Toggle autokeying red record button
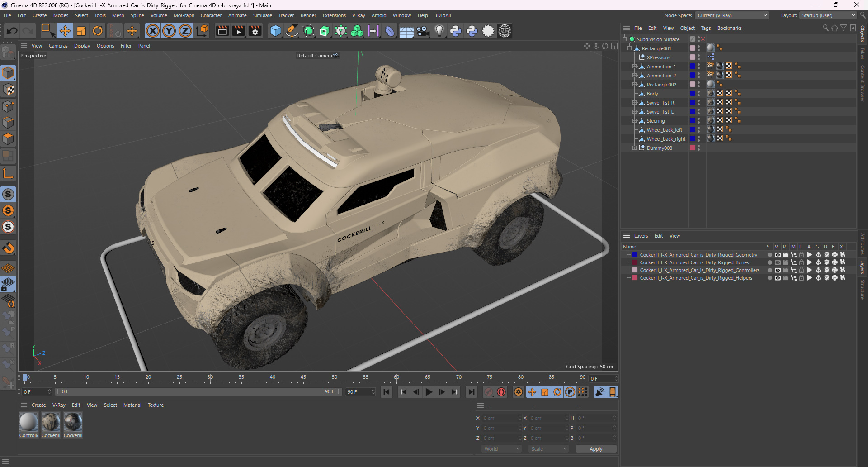 pyautogui.click(x=501, y=392)
